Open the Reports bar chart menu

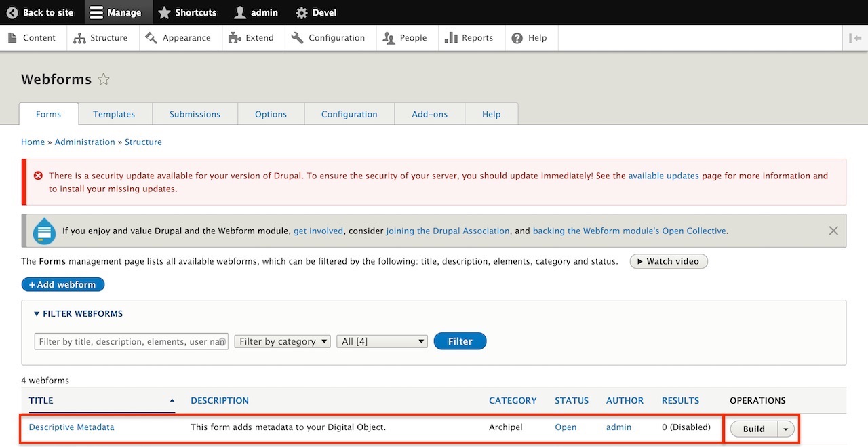point(469,38)
